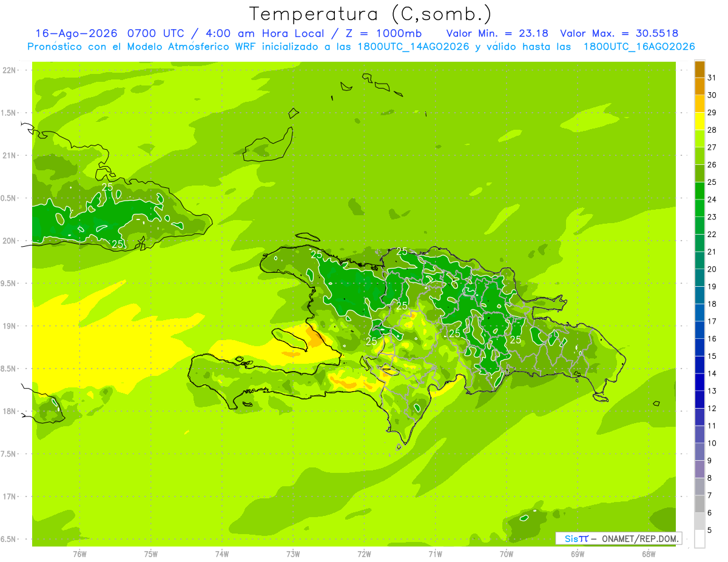Click the "19N" latitude axis label
Viewport: 728px width, 562px height.
coord(10,326)
